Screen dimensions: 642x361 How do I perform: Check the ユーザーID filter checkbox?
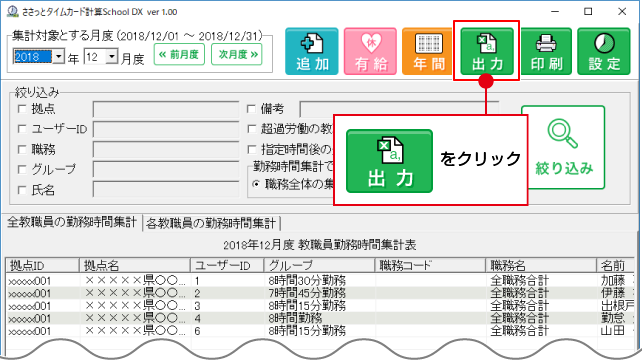coord(22,129)
